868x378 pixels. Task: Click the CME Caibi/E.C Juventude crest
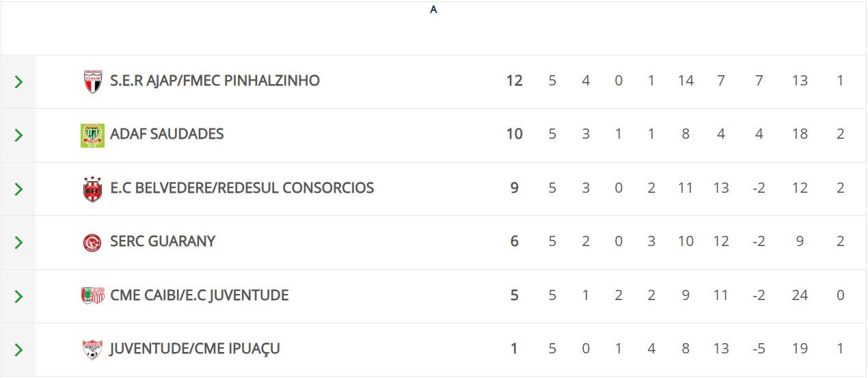pos(92,295)
